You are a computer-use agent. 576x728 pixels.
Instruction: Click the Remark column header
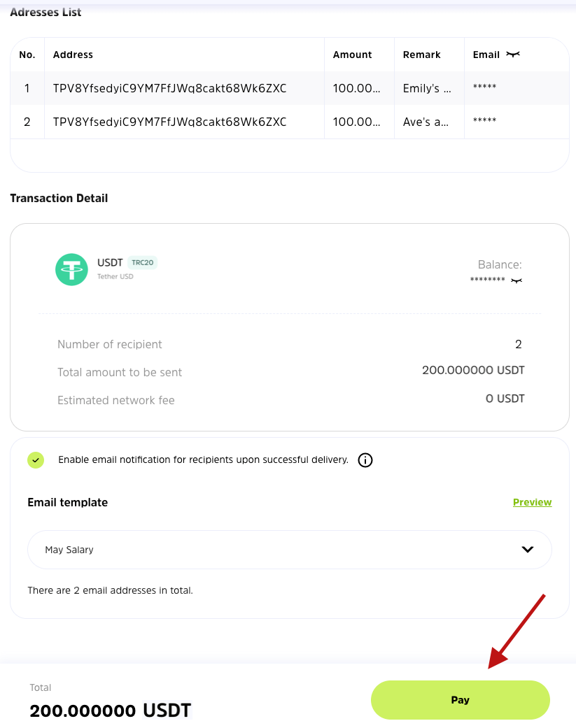coord(421,55)
